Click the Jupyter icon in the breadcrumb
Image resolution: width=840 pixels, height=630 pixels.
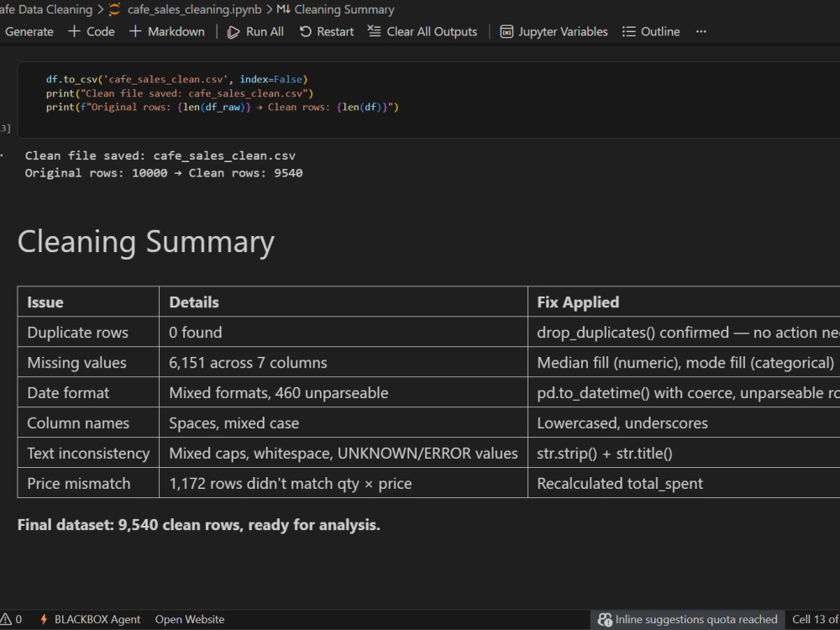114,9
